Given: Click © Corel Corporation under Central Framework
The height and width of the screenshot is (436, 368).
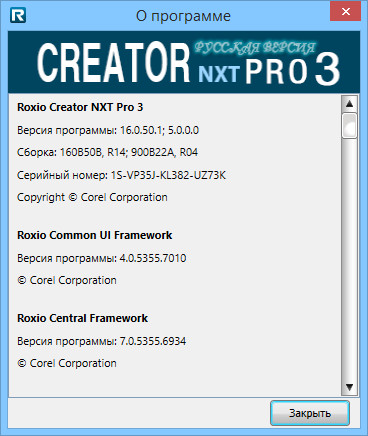Looking at the screenshot, I should pos(67,363).
